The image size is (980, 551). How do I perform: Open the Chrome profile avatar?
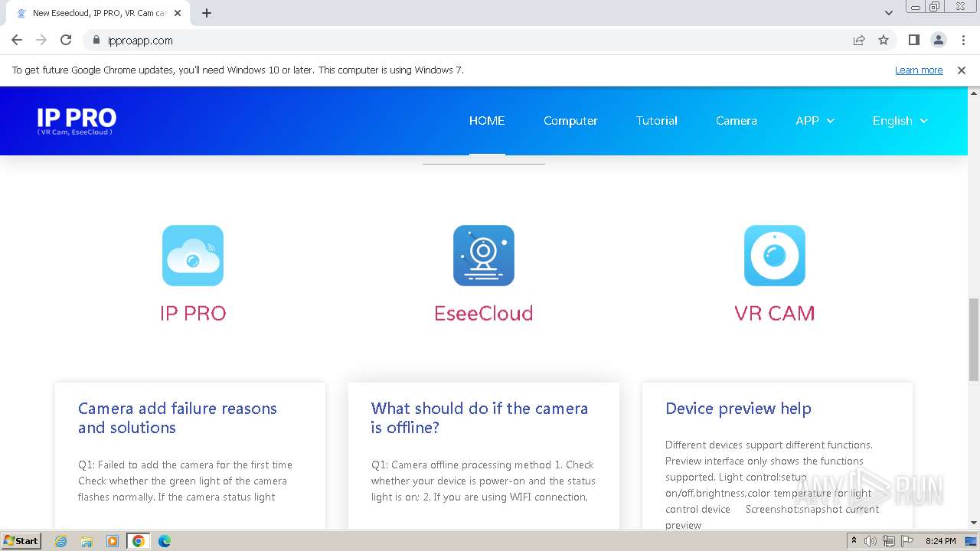939,41
